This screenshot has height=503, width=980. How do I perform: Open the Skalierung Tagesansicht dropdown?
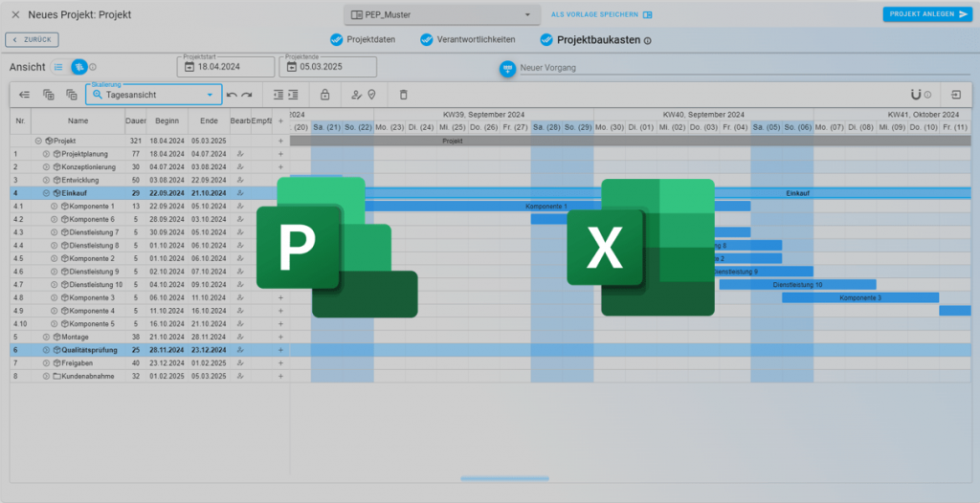(x=154, y=95)
